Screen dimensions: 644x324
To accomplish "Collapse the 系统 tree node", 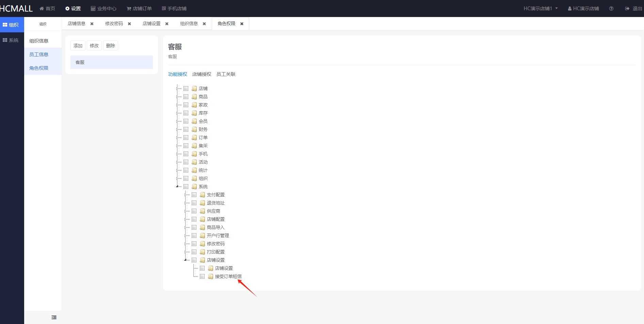I will pos(177,187).
